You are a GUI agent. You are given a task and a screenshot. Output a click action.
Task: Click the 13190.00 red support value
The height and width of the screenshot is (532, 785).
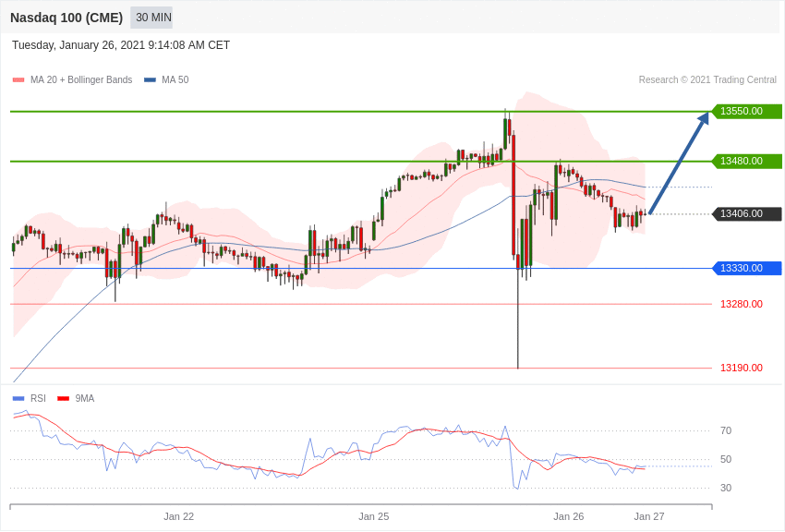(x=742, y=368)
